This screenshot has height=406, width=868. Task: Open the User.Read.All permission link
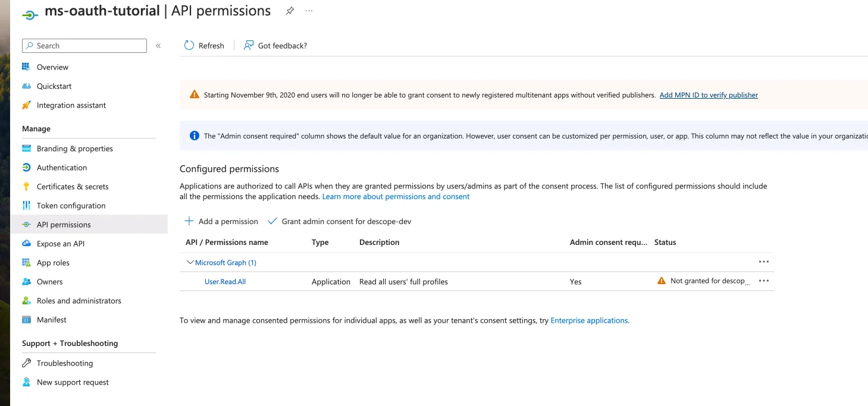coord(225,282)
